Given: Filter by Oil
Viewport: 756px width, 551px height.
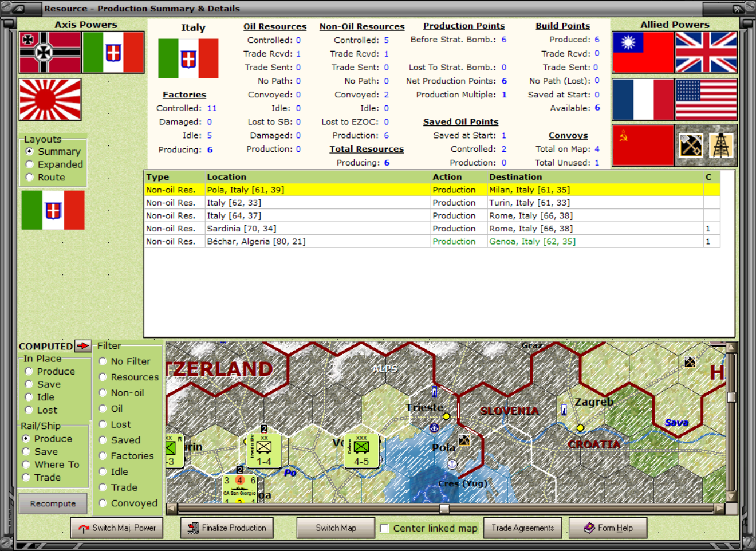Looking at the screenshot, I should [x=103, y=409].
